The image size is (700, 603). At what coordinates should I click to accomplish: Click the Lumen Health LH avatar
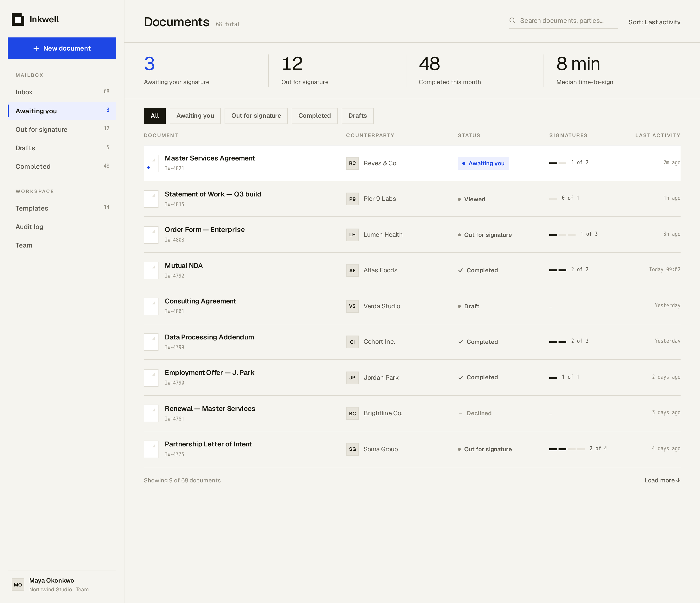[x=352, y=235]
